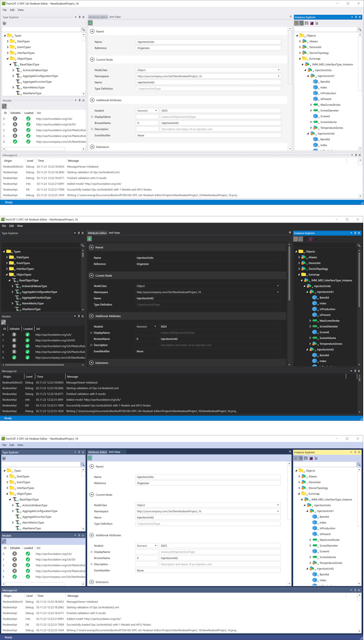The image size is (364, 640).
Task: Click Uri column header in light-themed Models
Action: (39, 111)
